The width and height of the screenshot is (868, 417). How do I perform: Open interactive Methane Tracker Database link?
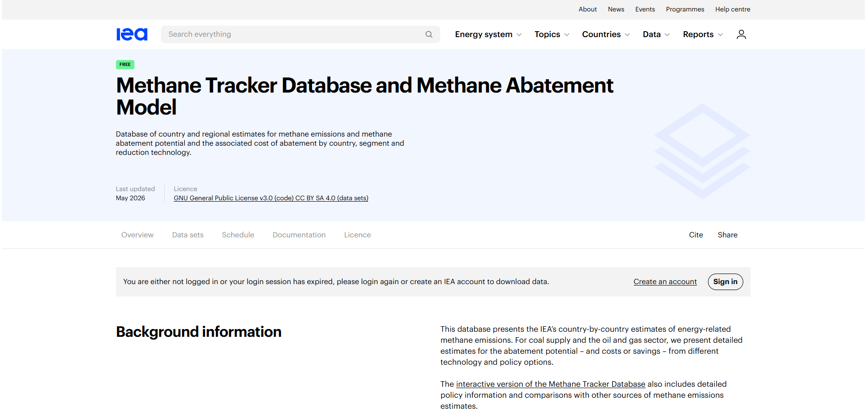(551, 384)
